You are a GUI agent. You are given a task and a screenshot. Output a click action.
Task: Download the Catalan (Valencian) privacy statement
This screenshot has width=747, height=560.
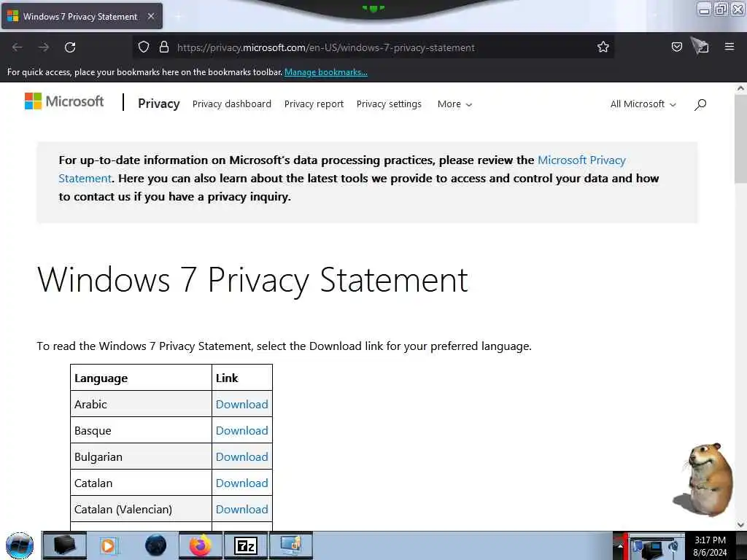[241, 509]
